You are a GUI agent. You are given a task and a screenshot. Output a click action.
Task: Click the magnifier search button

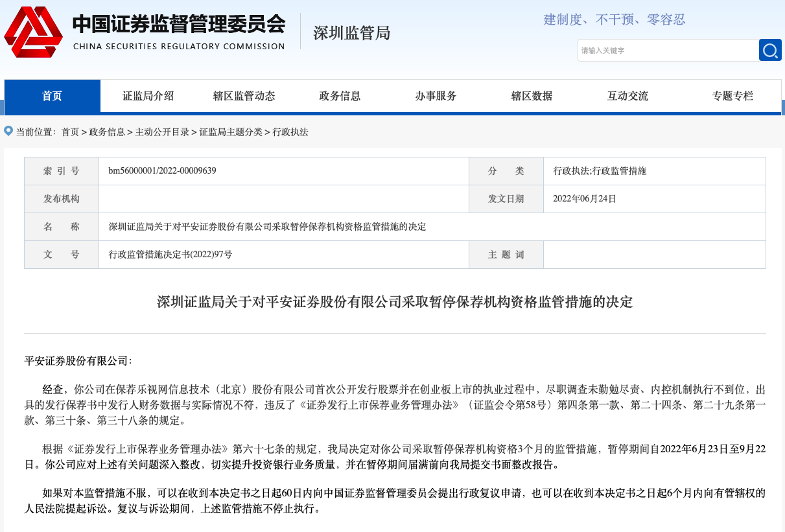click(770, 50)
